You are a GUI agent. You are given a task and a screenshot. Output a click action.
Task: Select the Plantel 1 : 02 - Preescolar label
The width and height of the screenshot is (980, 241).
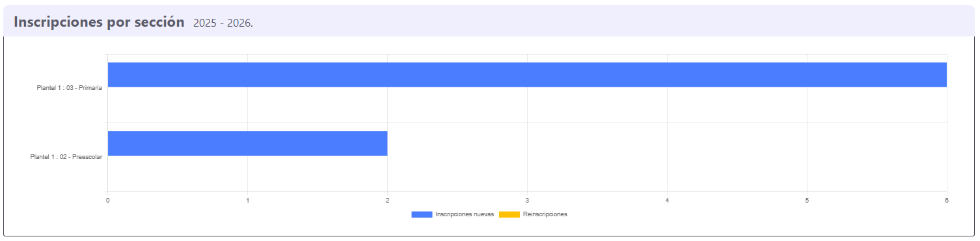66,157
